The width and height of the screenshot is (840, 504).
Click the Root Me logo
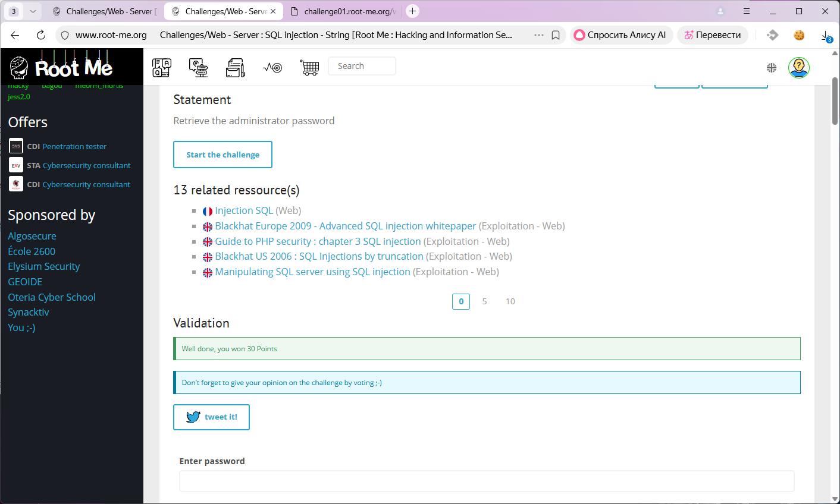(61, 68)
